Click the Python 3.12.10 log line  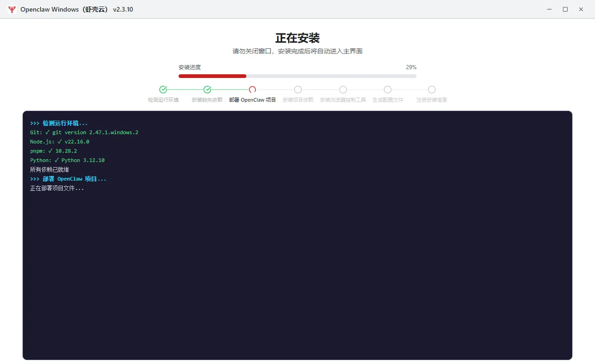[67, 160]
